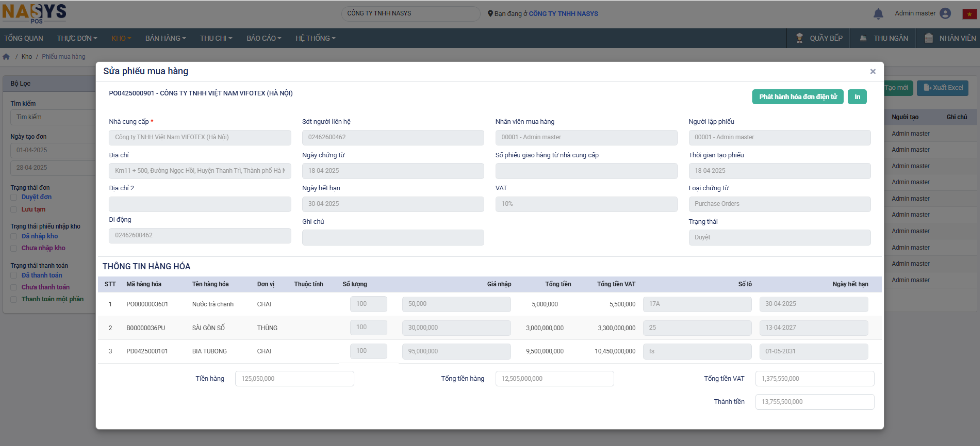Image resolution: width=980 pixels, height=446 pixels.
Task: Click the Ghi chú column header
Action: click(956, 117)
